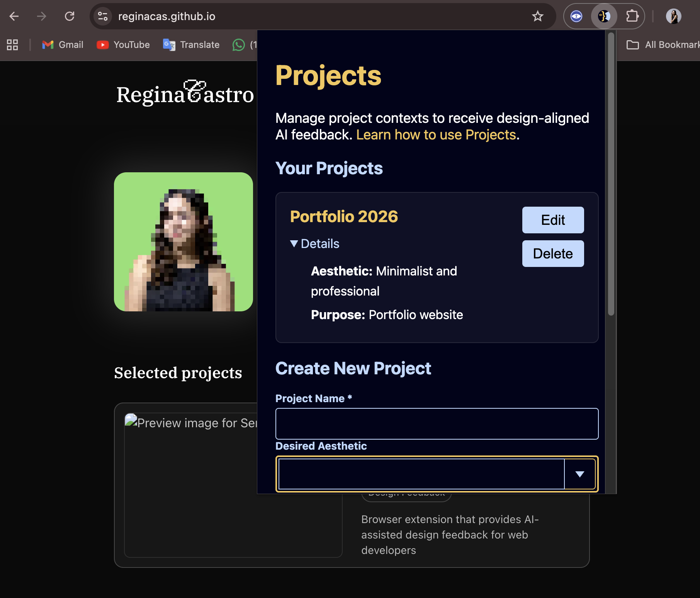700x598 pixels.
Task: Collapse the Details disclosure triangle
Action: pos(294,243)
